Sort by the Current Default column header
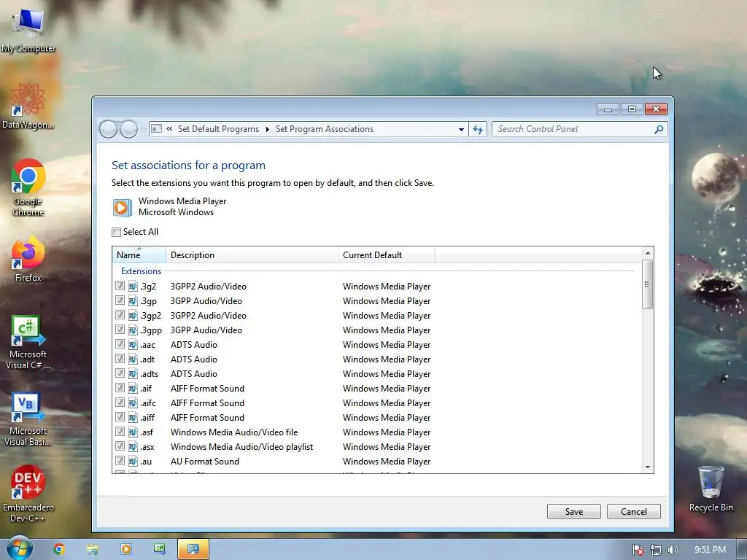The height and width of the screenshot is (560, 747). tap(387, 254)
